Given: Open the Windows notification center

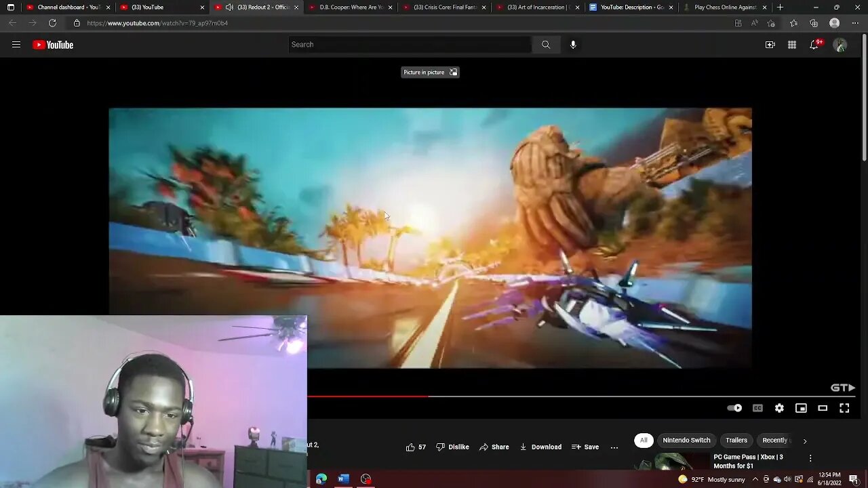Looking at the screenshot, I should (x=854, y=479).
